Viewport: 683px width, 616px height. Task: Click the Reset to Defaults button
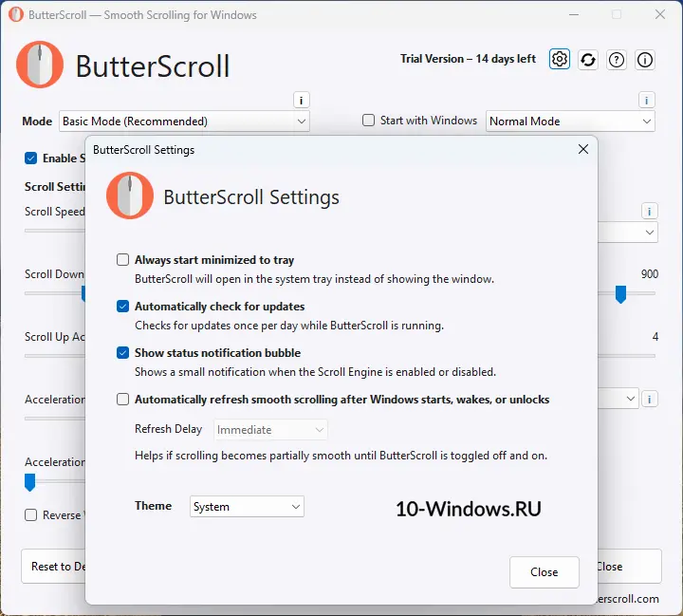point(53,567)
